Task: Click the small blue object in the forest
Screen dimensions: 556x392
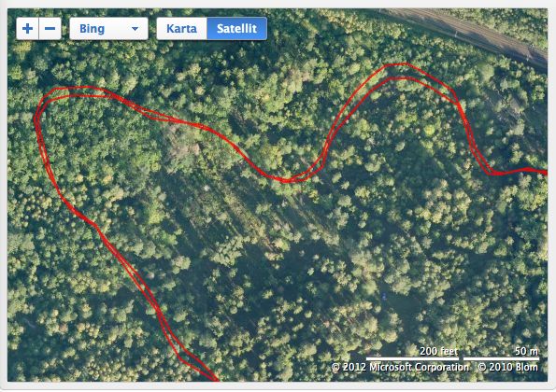Action: tap(384, 297)
